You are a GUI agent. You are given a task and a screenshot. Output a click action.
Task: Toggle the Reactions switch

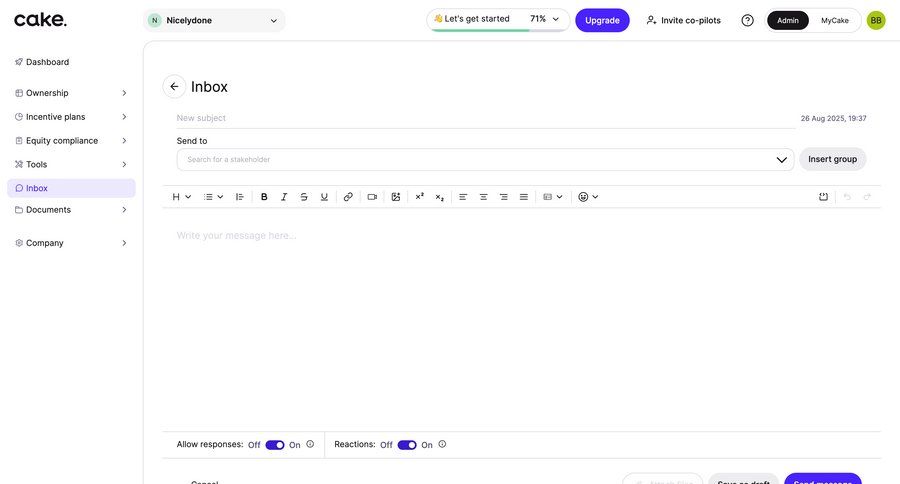coord(407,445)
